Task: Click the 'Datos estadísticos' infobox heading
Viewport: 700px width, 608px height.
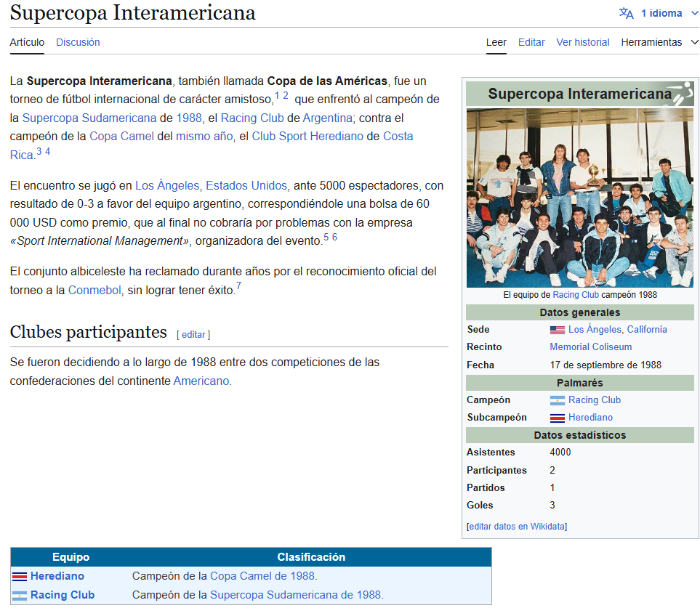Action: click(580, 435)
